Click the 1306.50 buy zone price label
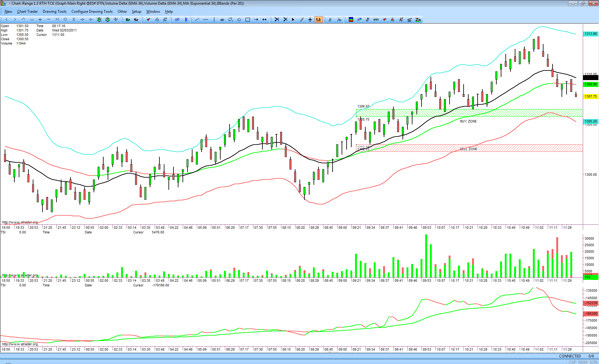The height and width of the screenshot is (364, 599). coord(363,106)
